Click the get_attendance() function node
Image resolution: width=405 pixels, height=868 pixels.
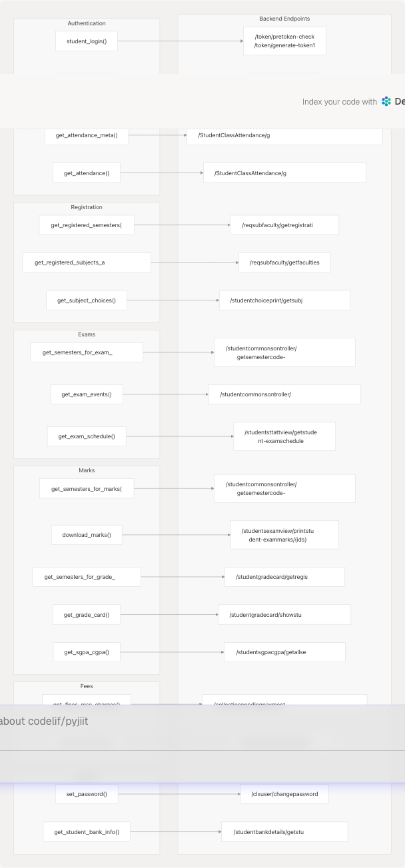(87, 173)
